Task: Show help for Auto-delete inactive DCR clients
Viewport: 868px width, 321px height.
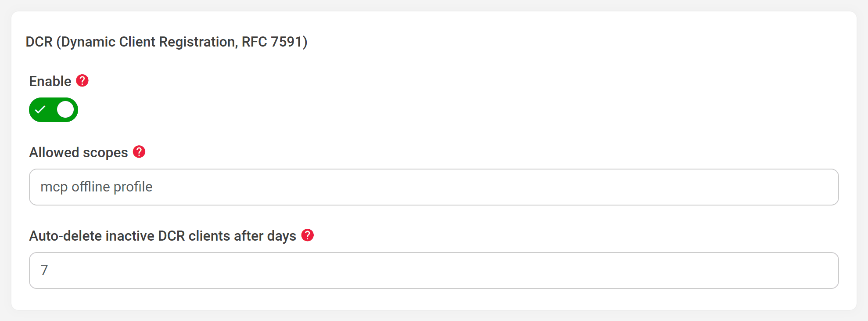Action: [x=308, y=235]
